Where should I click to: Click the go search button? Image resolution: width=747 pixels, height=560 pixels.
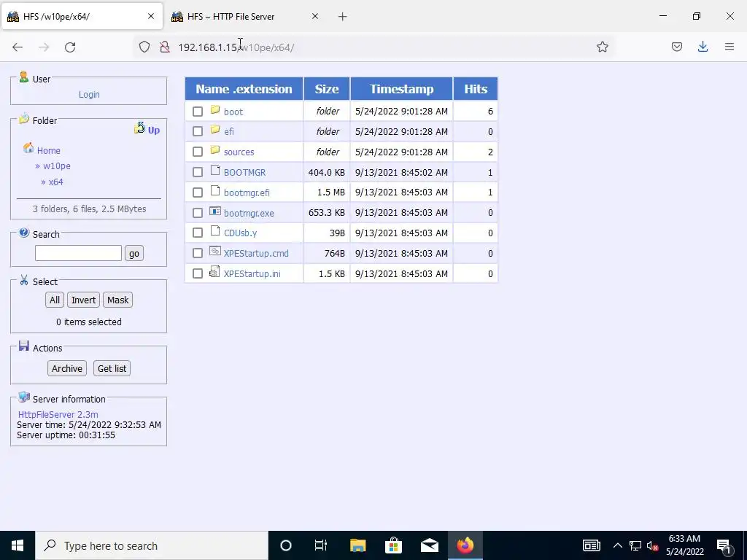coord(134,253)
